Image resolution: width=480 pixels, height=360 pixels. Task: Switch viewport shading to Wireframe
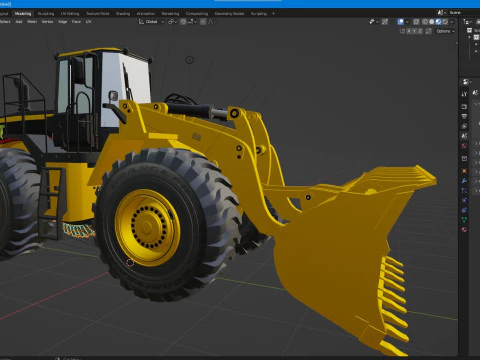pos(425,22)
